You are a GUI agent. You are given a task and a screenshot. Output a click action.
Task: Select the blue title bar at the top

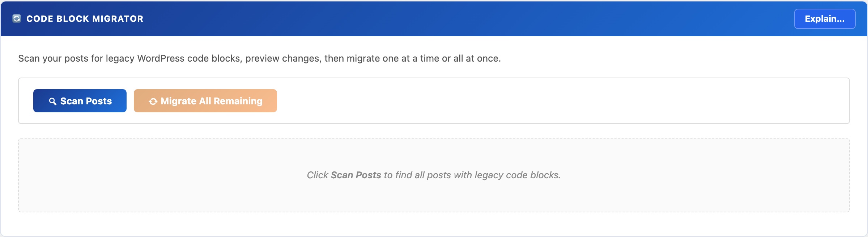point(434,18)
